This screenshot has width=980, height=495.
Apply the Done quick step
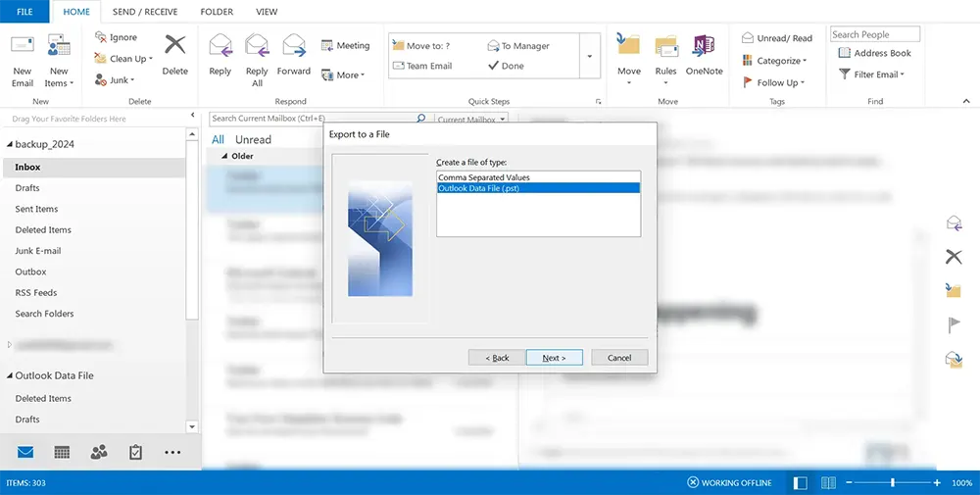tap(507, 66)
